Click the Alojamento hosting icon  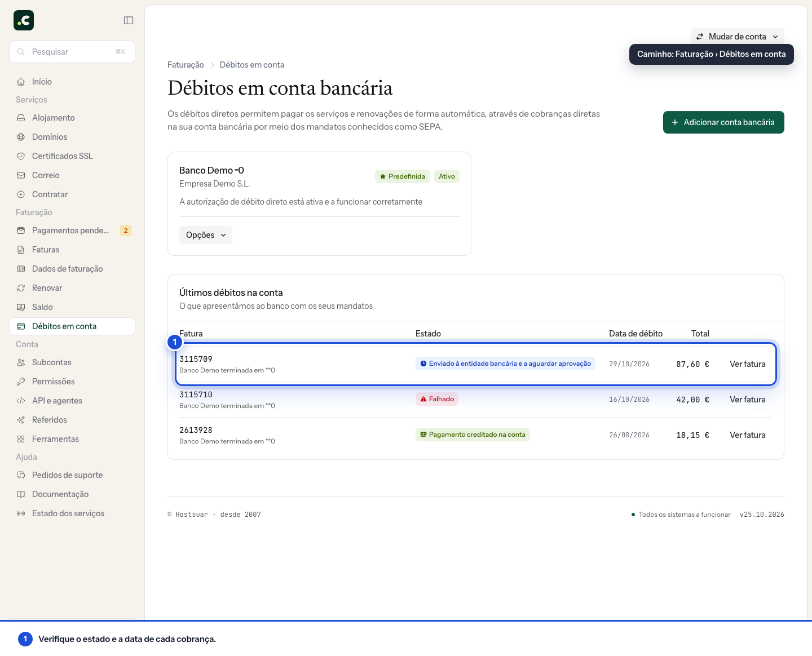21,118
